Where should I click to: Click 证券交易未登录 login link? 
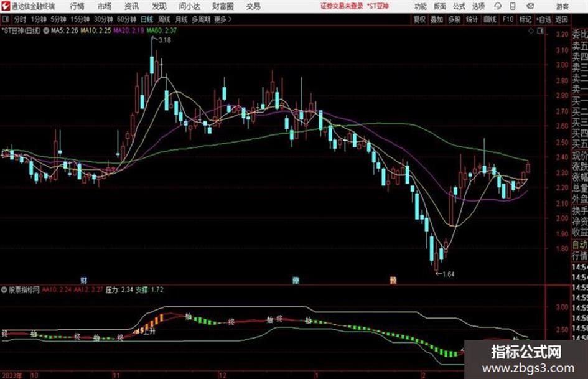[x=342, y=6]
